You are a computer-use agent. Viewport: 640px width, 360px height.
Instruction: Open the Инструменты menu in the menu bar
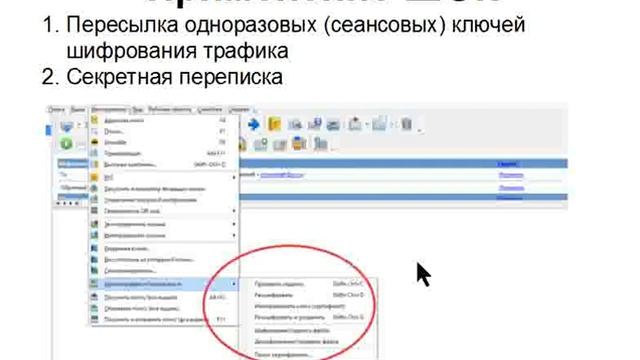(x=109, y=110)
